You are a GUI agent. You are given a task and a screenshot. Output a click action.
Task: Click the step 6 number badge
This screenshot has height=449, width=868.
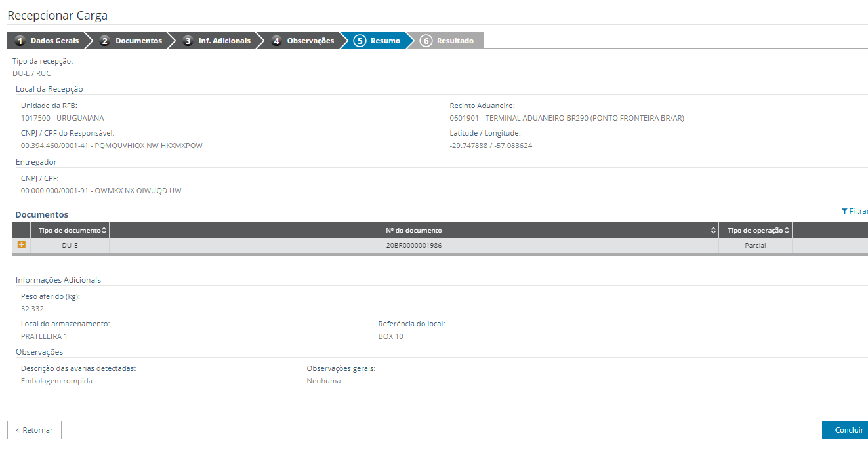point(426,41)
